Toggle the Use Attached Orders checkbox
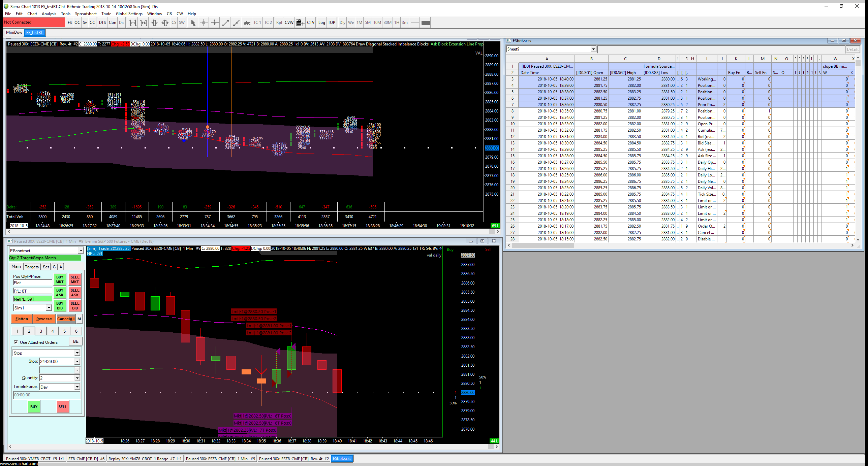 point(16,342)
